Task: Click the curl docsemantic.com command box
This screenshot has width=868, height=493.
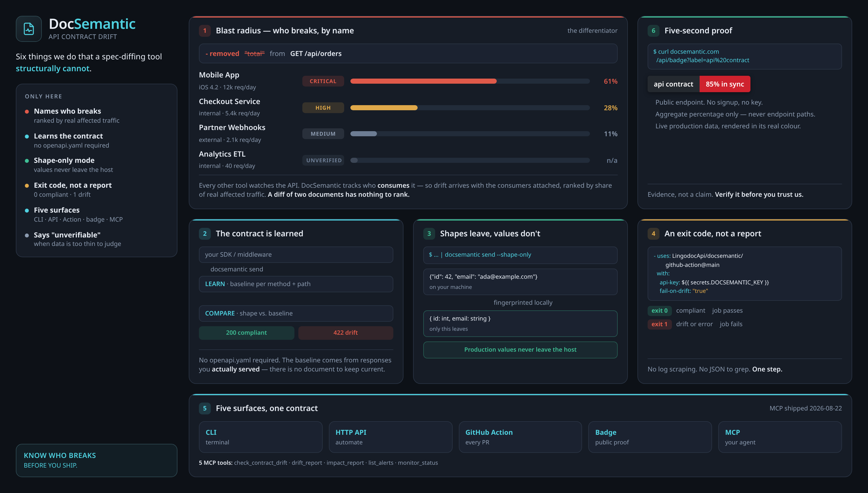Action: click(745, 56)
